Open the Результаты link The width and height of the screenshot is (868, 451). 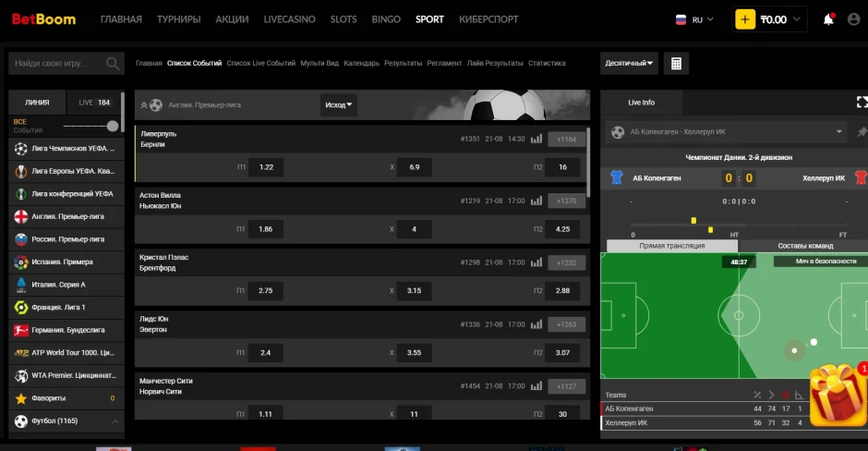pos(403,63)
